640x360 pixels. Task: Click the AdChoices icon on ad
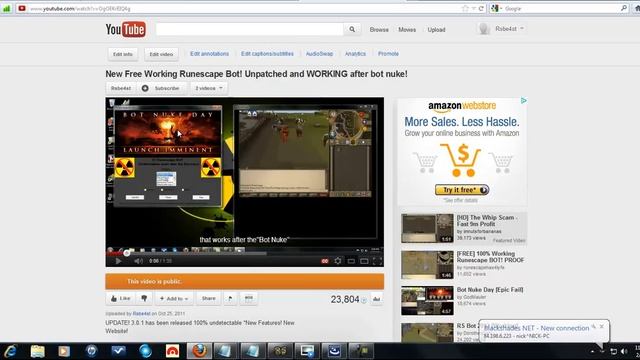pyautogui.click(x=524, y=100)
